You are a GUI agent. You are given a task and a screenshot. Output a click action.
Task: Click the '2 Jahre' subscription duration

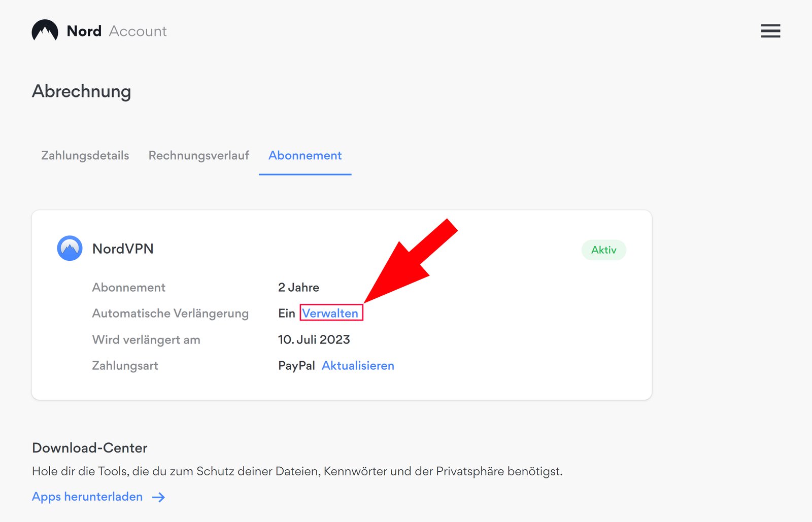[x=298, y=288]
